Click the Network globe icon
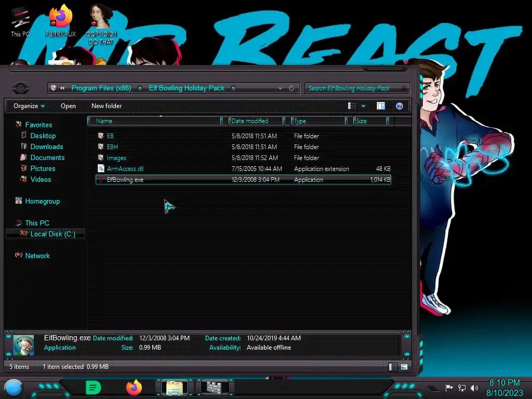The height and width of the screenshot is (399, 532). [x=19, y=255]
